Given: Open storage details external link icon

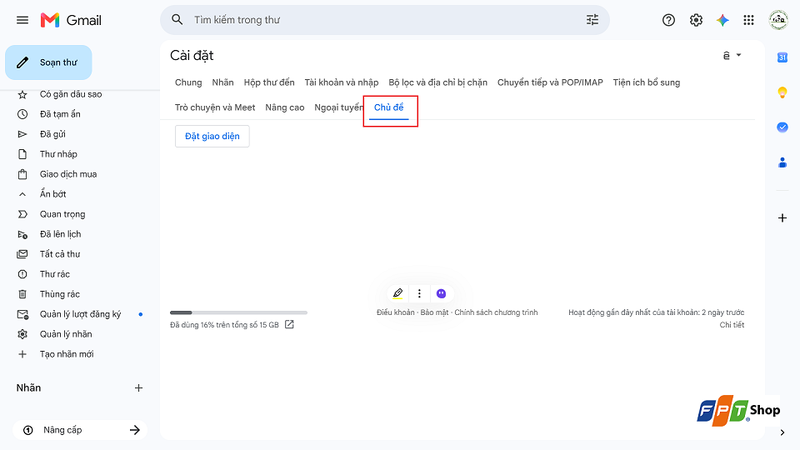Looking at the screenshot, I should pos(289,324).
